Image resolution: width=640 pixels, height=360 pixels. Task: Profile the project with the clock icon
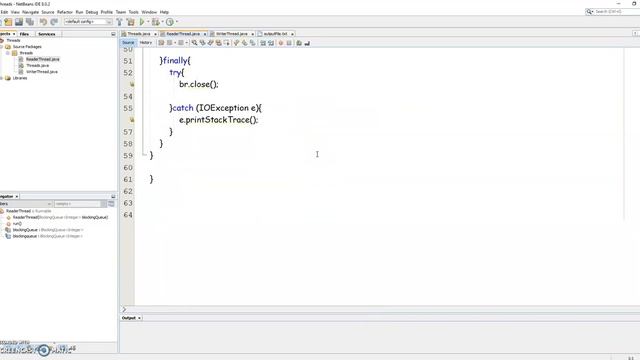170,22
